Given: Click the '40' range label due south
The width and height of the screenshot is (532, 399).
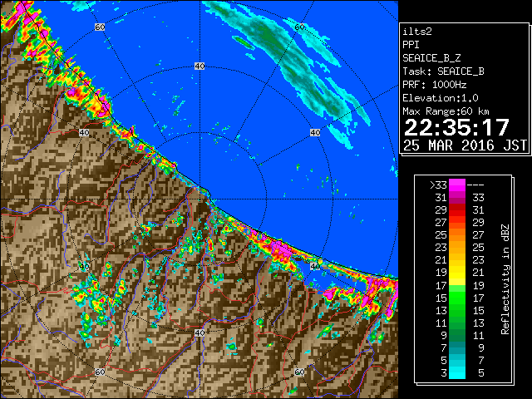Looking at the screenshot, I should (199, 332).
